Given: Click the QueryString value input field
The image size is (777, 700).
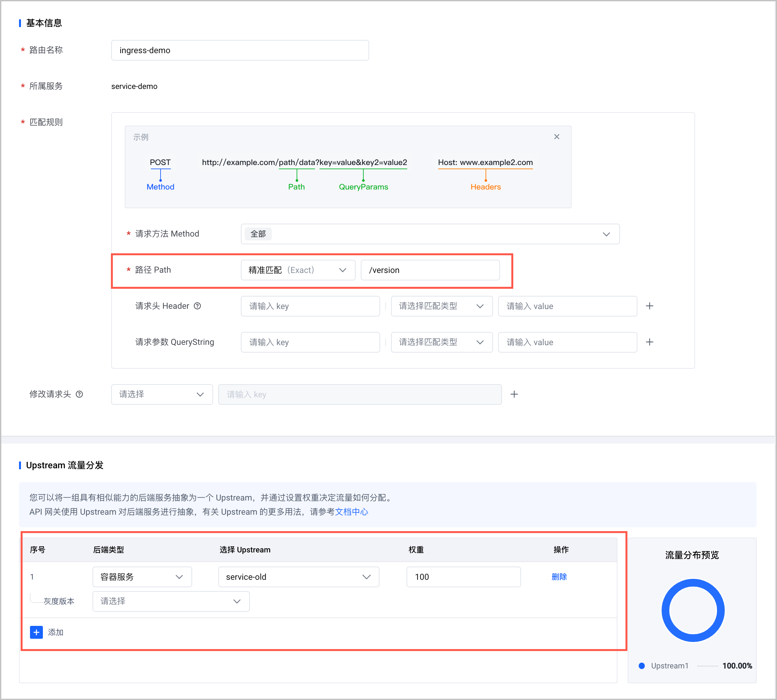Looking at the screenshot, I should coord(567,342).
